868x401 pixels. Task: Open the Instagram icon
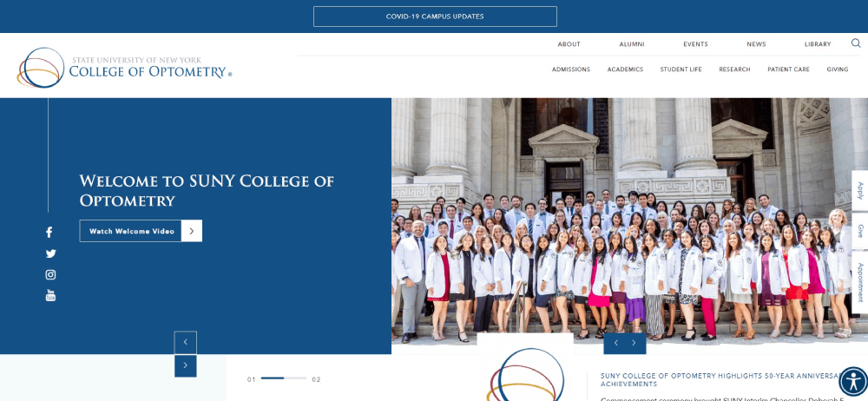[x=51, y=275]
